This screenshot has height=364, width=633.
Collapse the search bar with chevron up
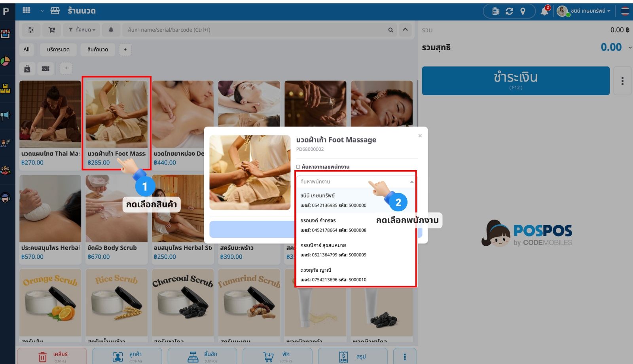tap(405, 30)
